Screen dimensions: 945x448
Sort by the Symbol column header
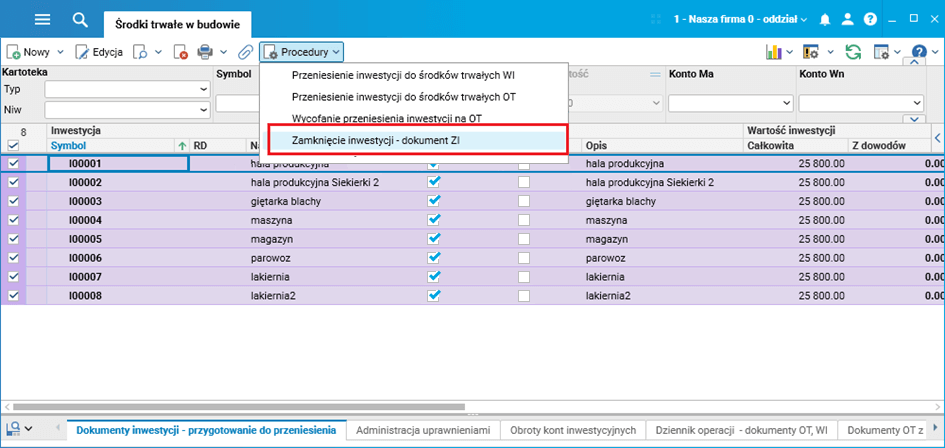(69, 145)
